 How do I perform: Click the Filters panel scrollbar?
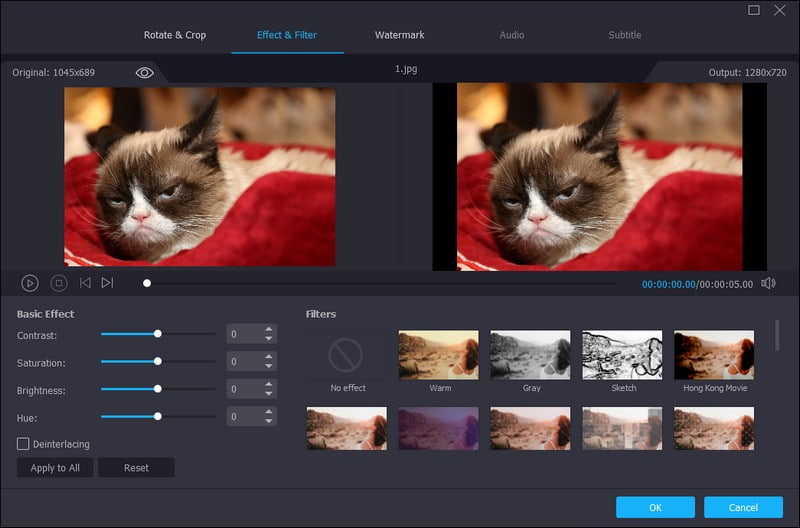(x=778, y=336)
